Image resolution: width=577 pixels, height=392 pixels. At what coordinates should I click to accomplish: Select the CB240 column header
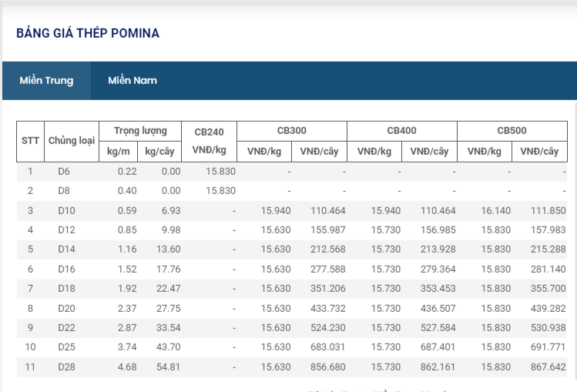tap(209, 132)
